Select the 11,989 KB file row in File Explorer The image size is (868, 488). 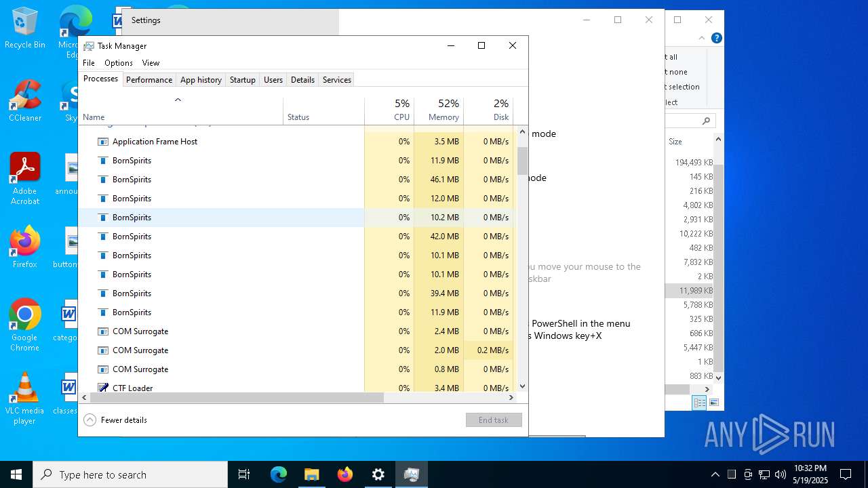pos(690,291)
